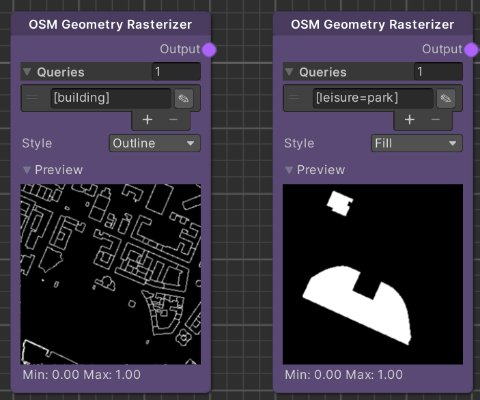Viewport: 480px width, 400px height.
Task: Collapse the Queries list in the building node
Action: [27, 72]
